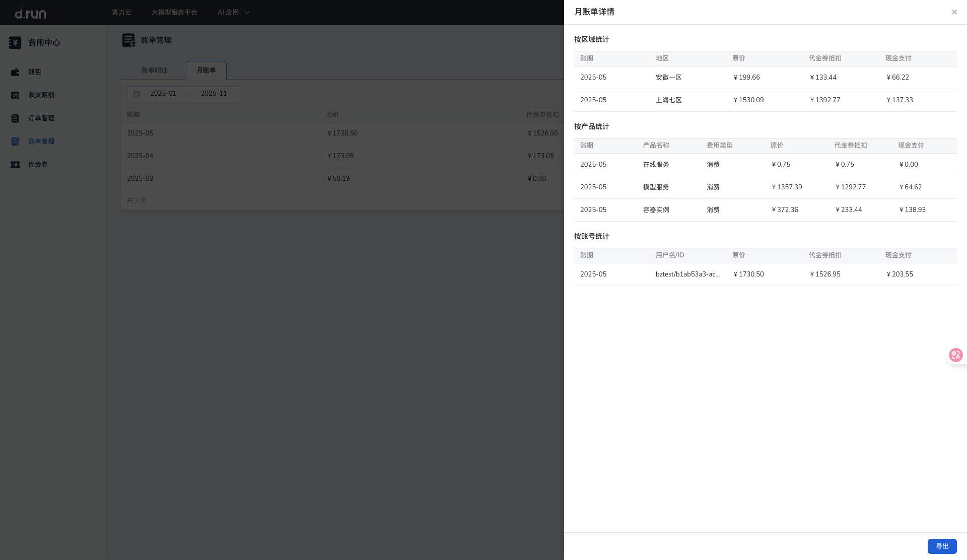Viewport: 967px width, 560px height.
Task: Open 算力云 in top navigation
Action: pyautogui.click(x=121, y=13)
